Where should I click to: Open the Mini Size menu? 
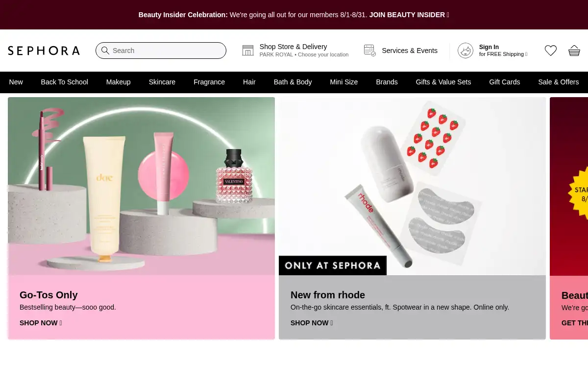(x=344, y=82)
